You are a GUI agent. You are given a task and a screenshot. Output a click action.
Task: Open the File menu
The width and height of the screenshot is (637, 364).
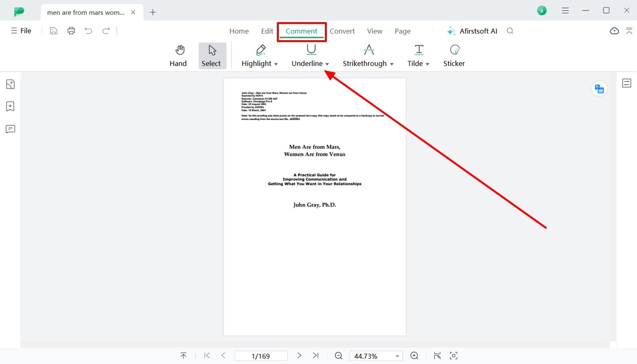[21, 31]
